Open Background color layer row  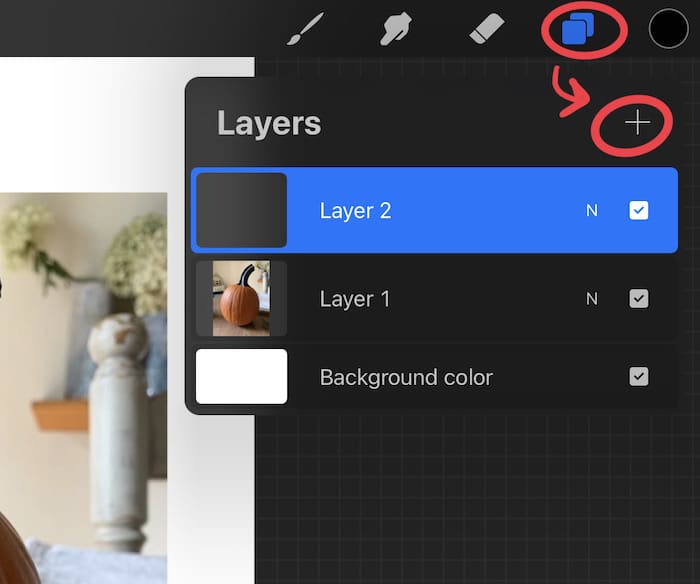tap(434, 377)
